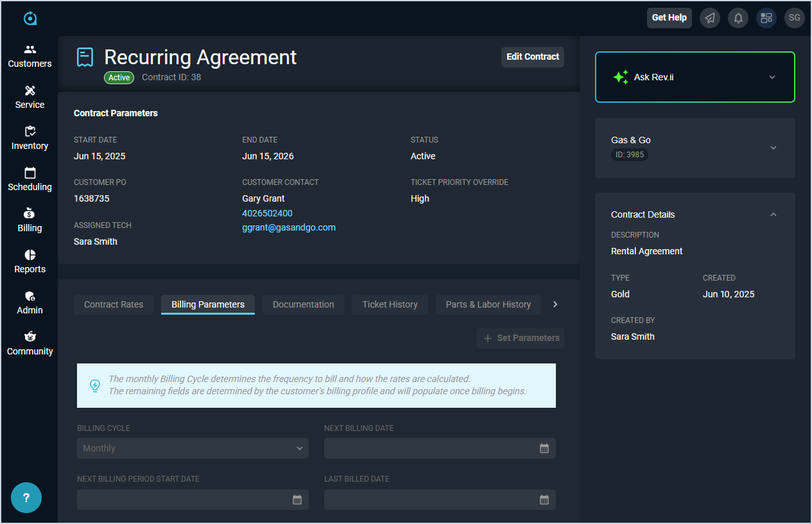
Task: Switch to the Ticket History tab
Action: (390, 304)
